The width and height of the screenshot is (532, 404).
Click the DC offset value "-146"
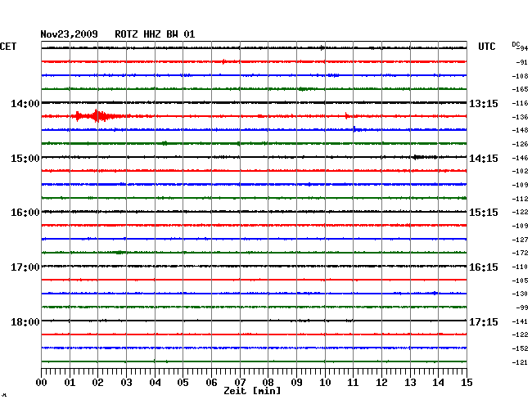(x=520, y=158)
